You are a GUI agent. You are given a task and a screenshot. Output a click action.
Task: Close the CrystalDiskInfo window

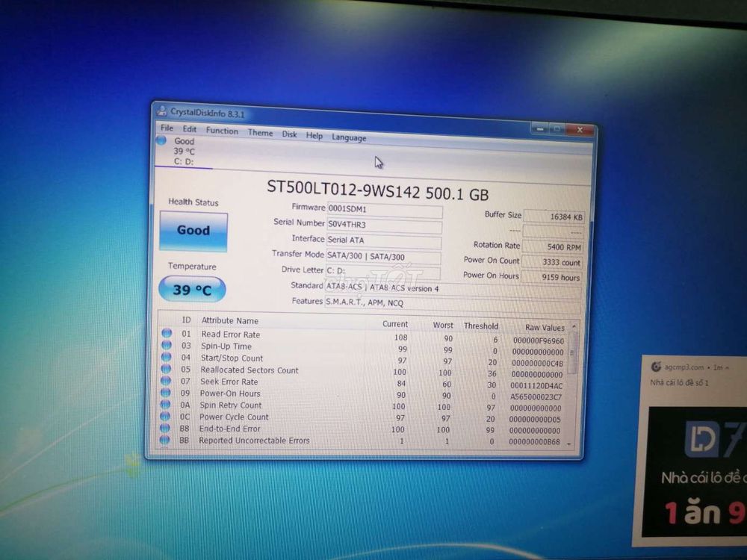click(580, 130)
